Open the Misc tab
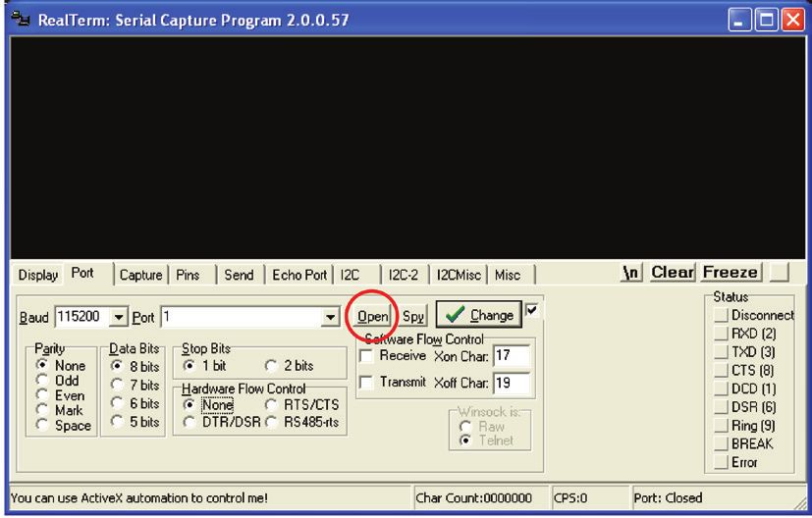Screen dimensions: 812x518 point(508,275)
